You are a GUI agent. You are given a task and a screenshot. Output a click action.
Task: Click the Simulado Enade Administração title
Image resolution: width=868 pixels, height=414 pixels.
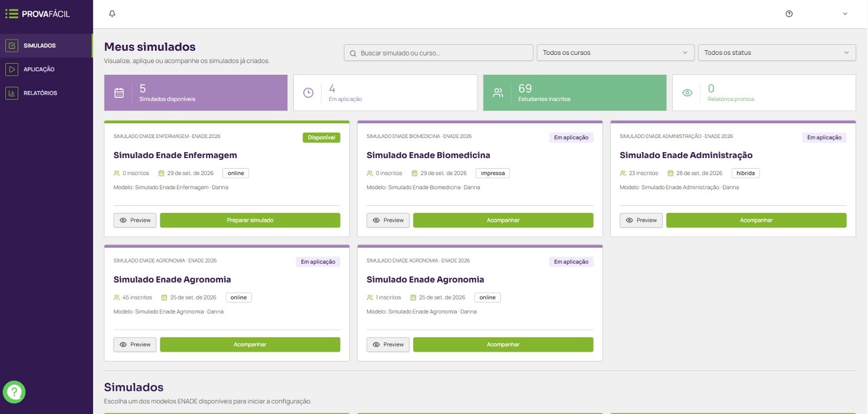click(x=686, y=155)
